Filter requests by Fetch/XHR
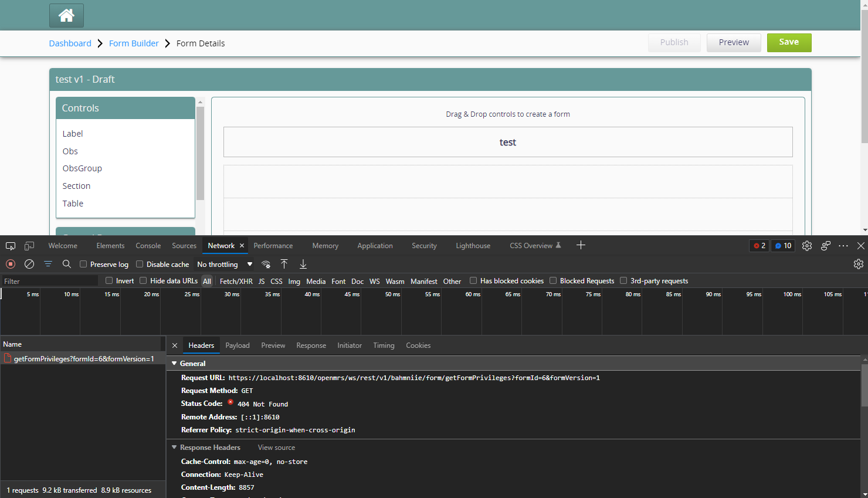This screenshot has width=868, height=498. (236, 282)
